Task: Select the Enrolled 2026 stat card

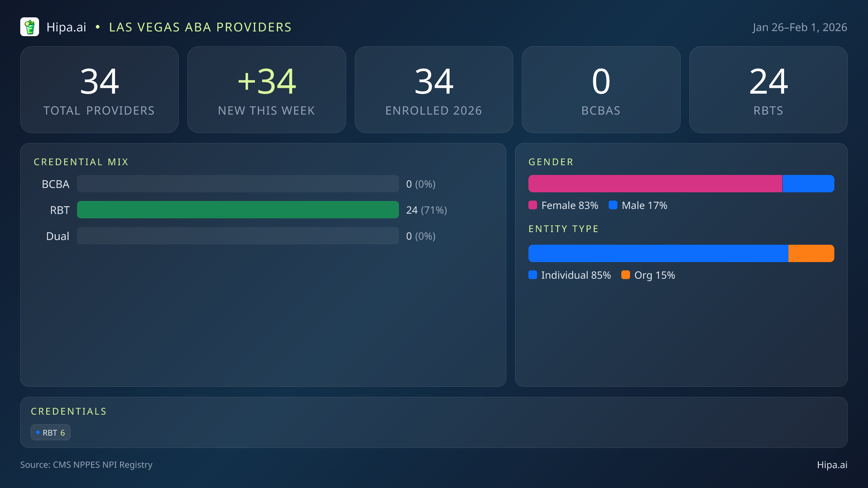Action: pos(434,90)
